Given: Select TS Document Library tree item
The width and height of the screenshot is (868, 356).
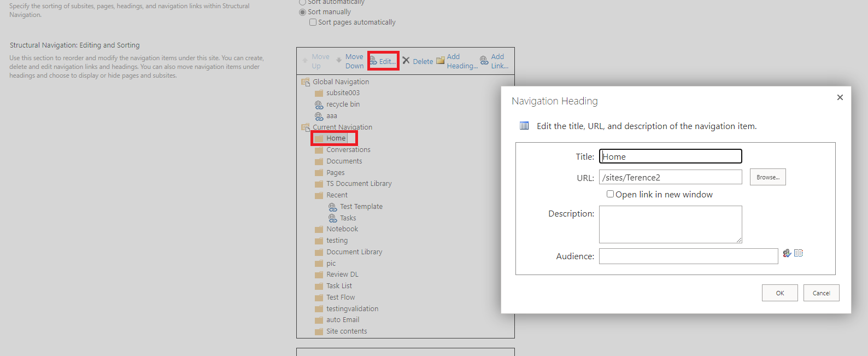Looking at the screenshot, I should click(359, 184).
